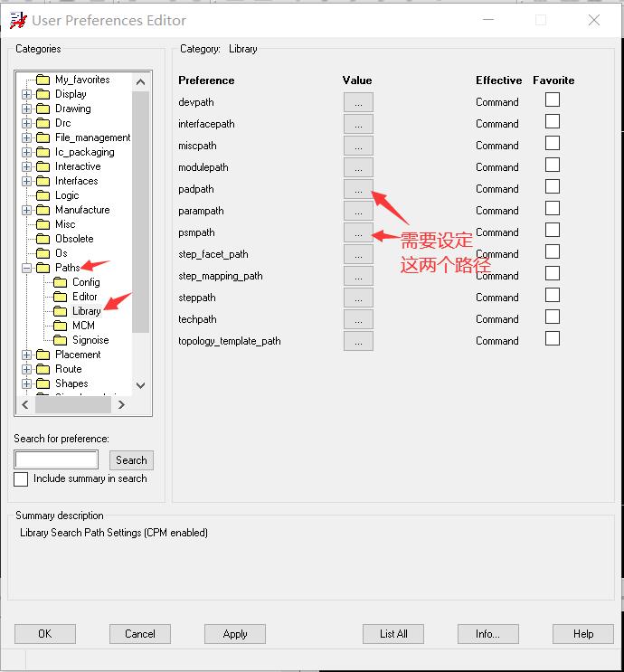
Task: Expand the Placement category node
Action: 26,355
